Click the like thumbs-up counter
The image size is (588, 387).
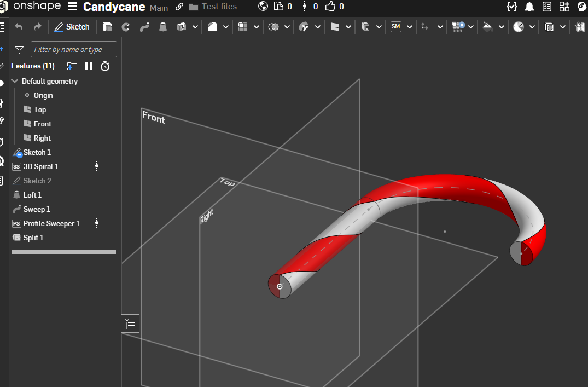pos(334,7)
